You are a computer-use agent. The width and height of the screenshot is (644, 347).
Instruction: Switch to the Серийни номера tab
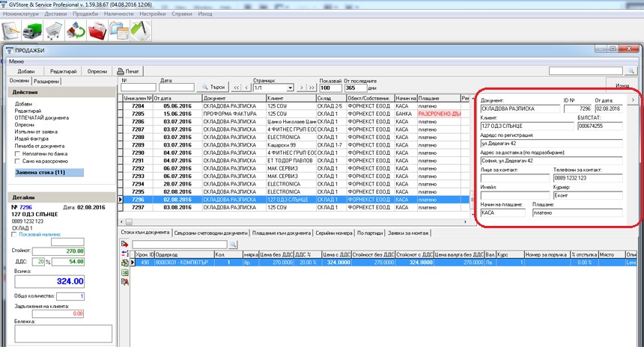(334, 233)
